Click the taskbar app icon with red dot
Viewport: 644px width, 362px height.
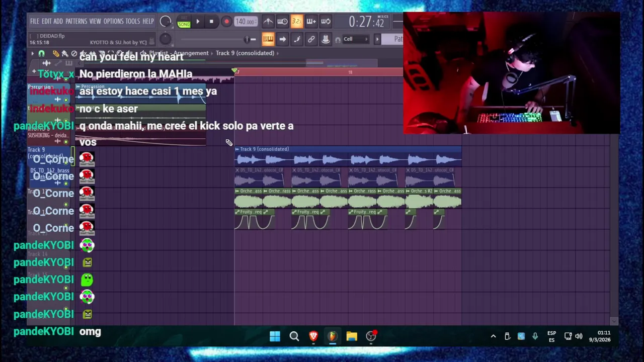[x=371, y=336]
